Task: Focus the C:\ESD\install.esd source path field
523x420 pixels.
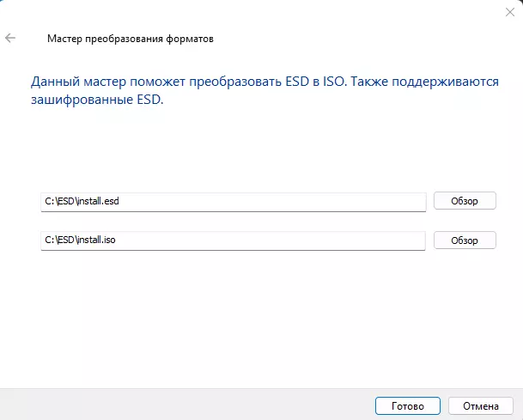Action: click(x=233, y=201)
